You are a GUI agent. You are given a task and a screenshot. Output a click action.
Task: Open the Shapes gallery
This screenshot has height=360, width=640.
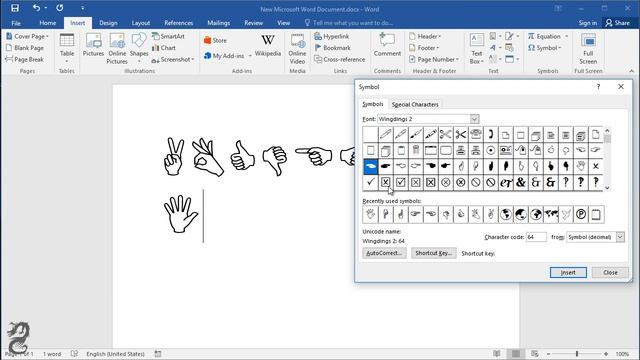coord(139,48)
